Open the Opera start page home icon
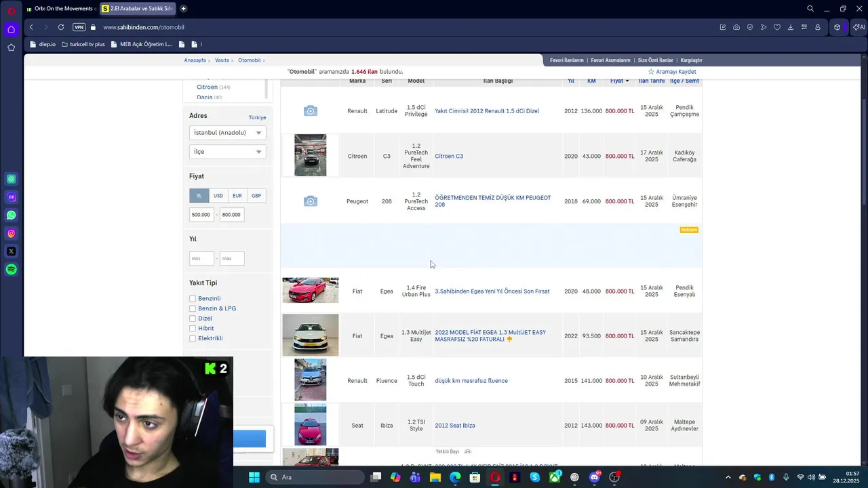868x488 pixels. (11, 29)
